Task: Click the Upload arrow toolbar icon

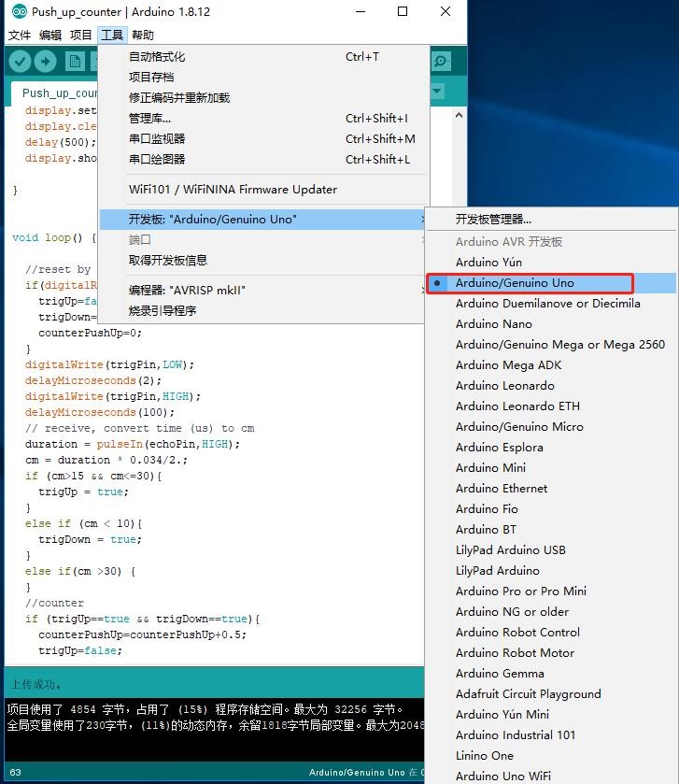Action: (45, 62)
